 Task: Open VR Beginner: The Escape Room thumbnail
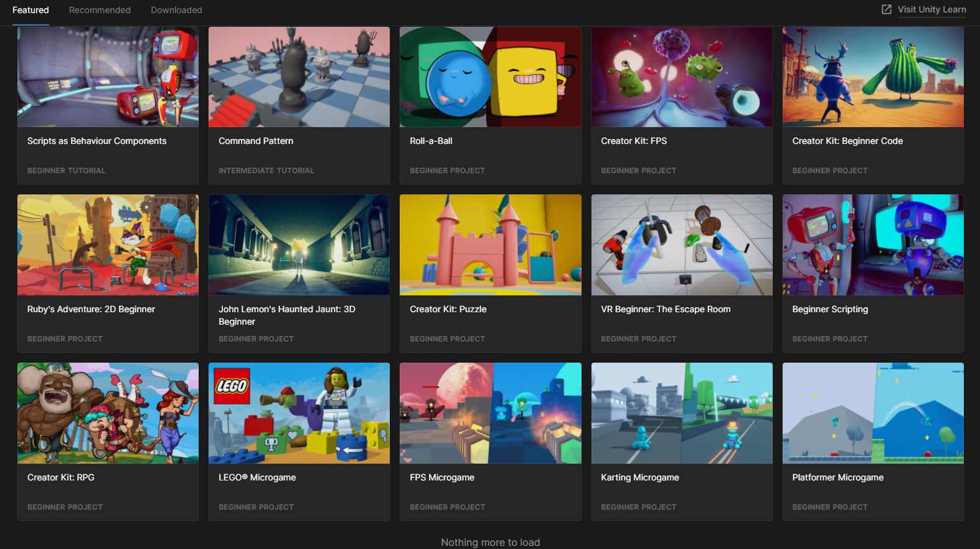point(682,245)
